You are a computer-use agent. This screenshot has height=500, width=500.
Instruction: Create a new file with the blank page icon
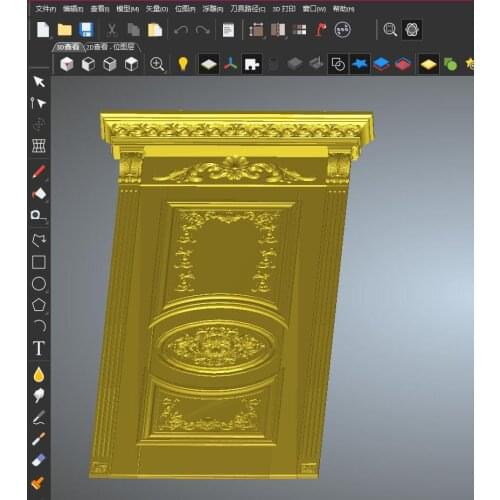[43, 30]
